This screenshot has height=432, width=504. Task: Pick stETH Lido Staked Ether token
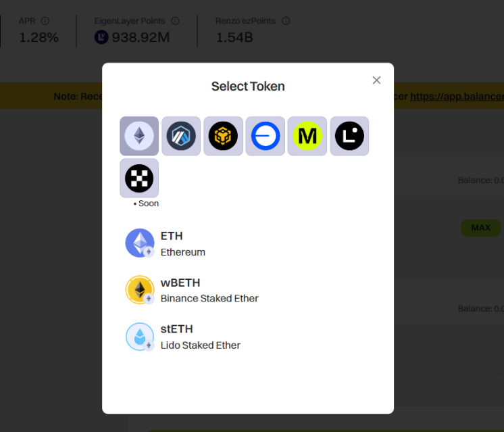point(248,337)
